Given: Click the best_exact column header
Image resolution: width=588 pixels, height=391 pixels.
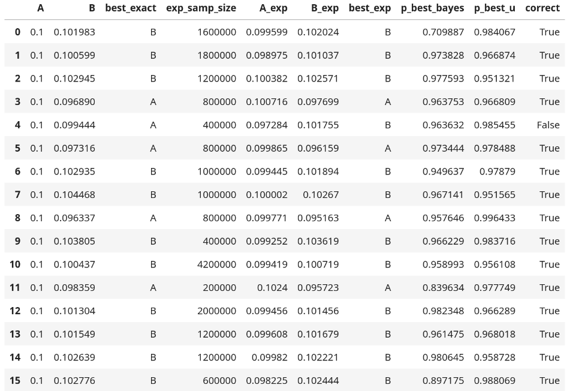Looking at the screenshot, I should pos(131,8).
